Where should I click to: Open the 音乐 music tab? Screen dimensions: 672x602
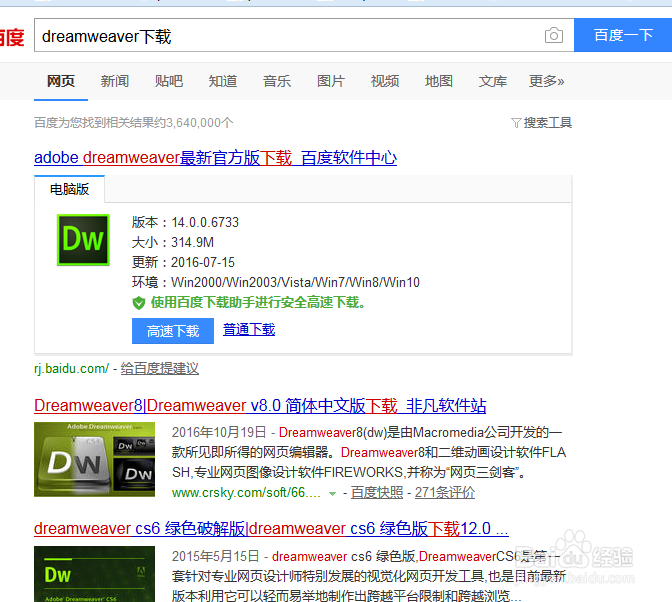277,81
